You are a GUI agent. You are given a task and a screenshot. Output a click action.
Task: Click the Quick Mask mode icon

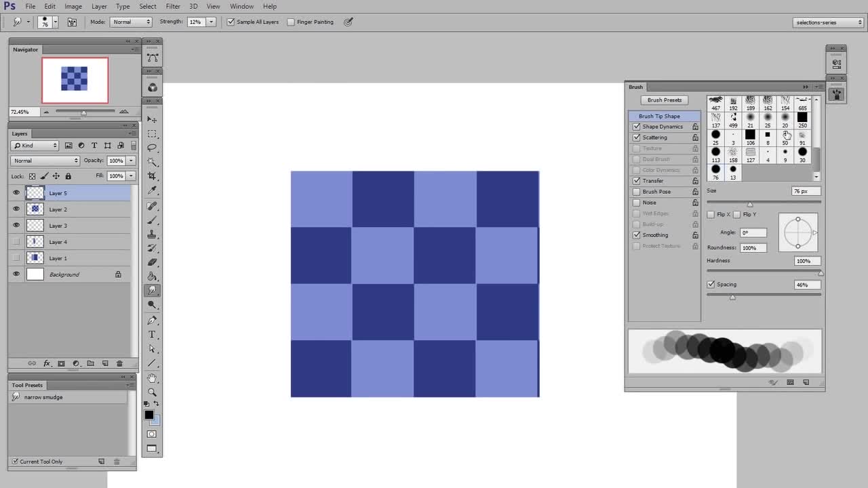pyautogui.click(x=152, y=434)
